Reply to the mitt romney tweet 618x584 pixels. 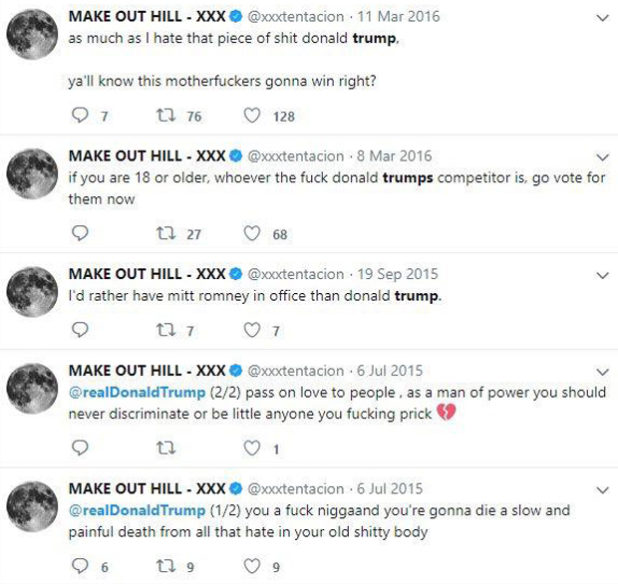point(82,330)
